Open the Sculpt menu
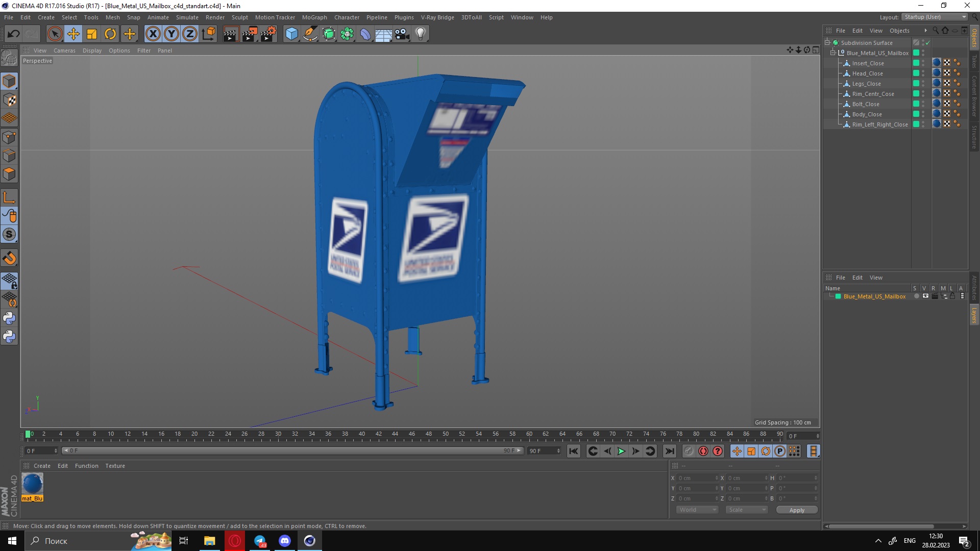 click(x=239, y=17)
